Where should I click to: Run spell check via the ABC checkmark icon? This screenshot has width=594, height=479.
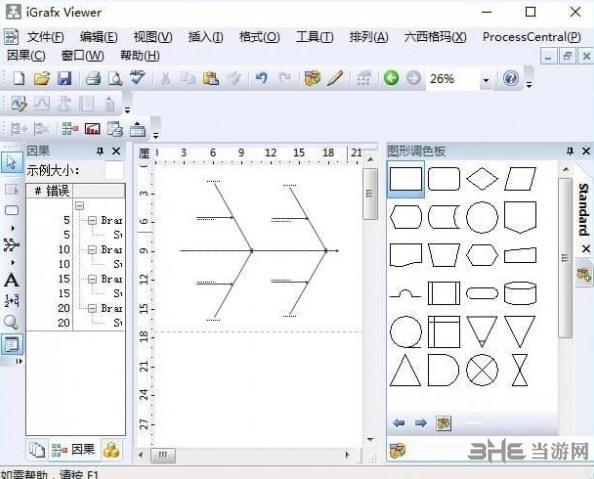tap(138, 77)
